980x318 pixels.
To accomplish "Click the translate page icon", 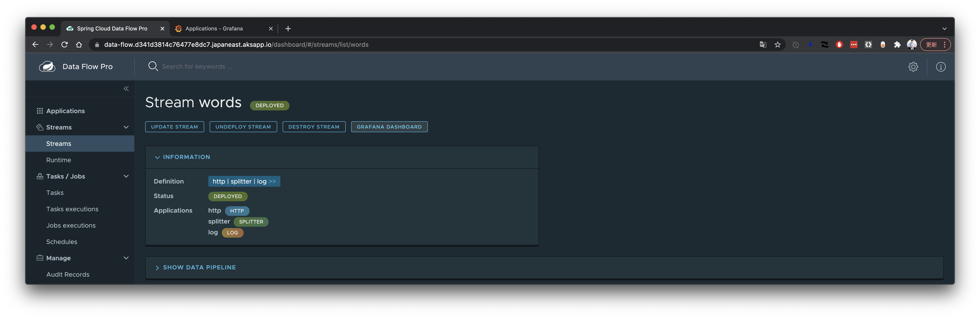I will click(763, 45).
